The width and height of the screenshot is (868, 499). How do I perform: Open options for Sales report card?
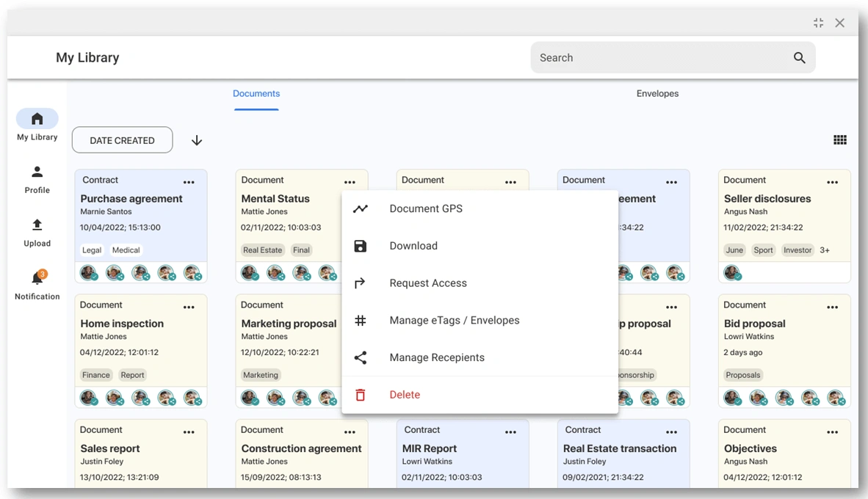click(x=189, y=432)
